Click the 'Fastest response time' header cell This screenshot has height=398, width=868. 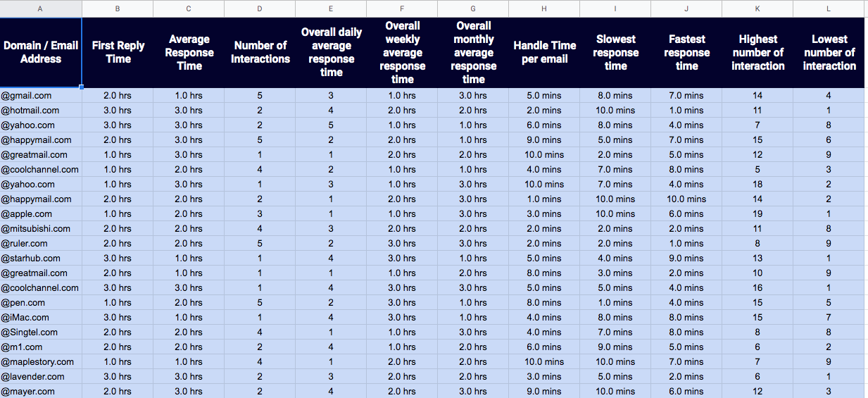[686, 52]
